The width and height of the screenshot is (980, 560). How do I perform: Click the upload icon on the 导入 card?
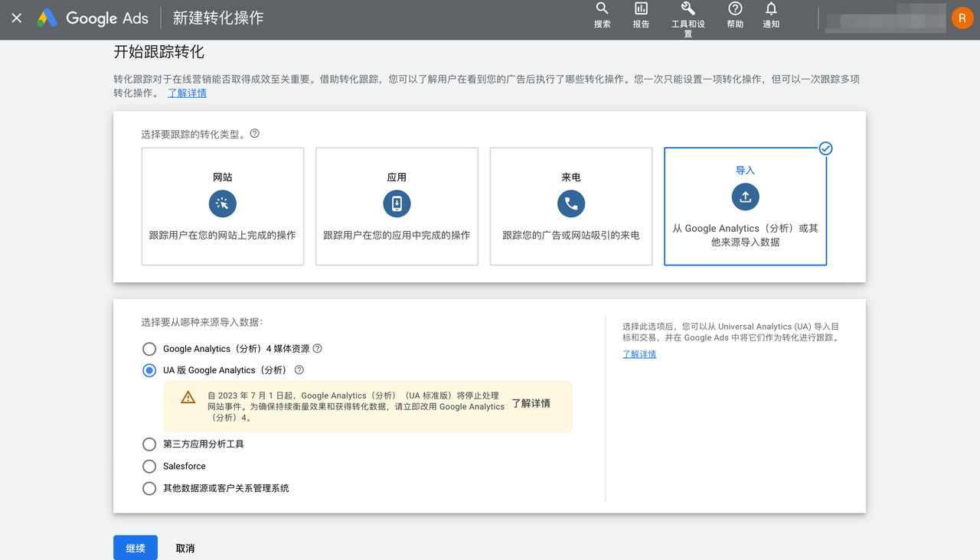pos(745,197)
